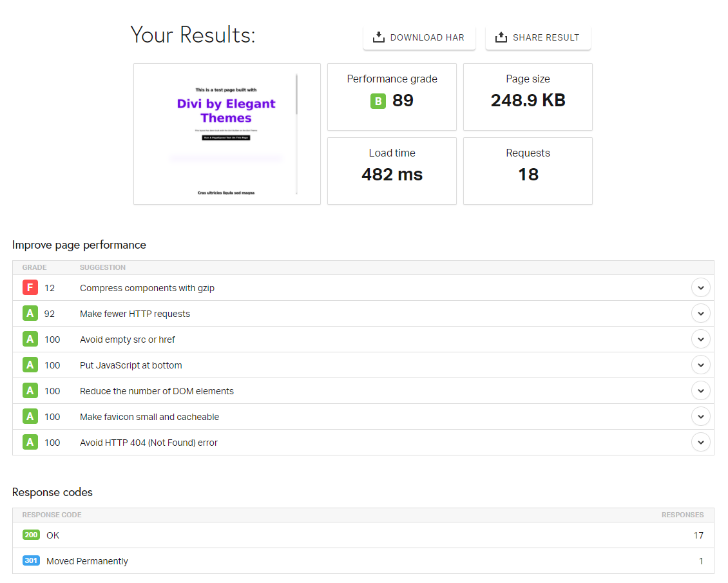Click the SUGGESTION column header
728x583 pixels.
pyautogui.click(x=102, y=267)
